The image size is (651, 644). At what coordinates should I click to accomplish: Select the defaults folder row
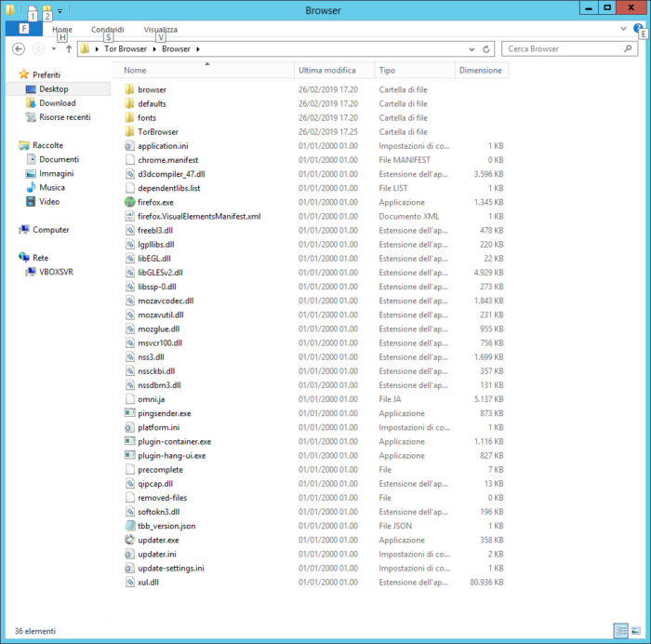[314, 103]
